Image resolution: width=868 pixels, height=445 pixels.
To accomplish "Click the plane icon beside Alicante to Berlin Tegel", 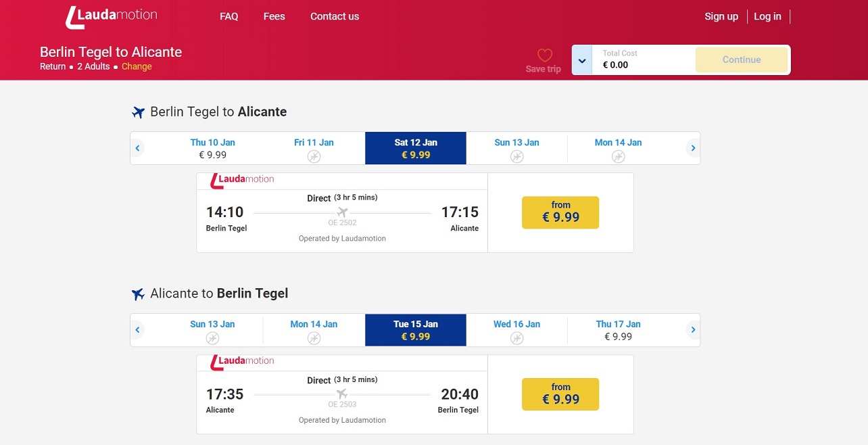I will pos(138,294).
